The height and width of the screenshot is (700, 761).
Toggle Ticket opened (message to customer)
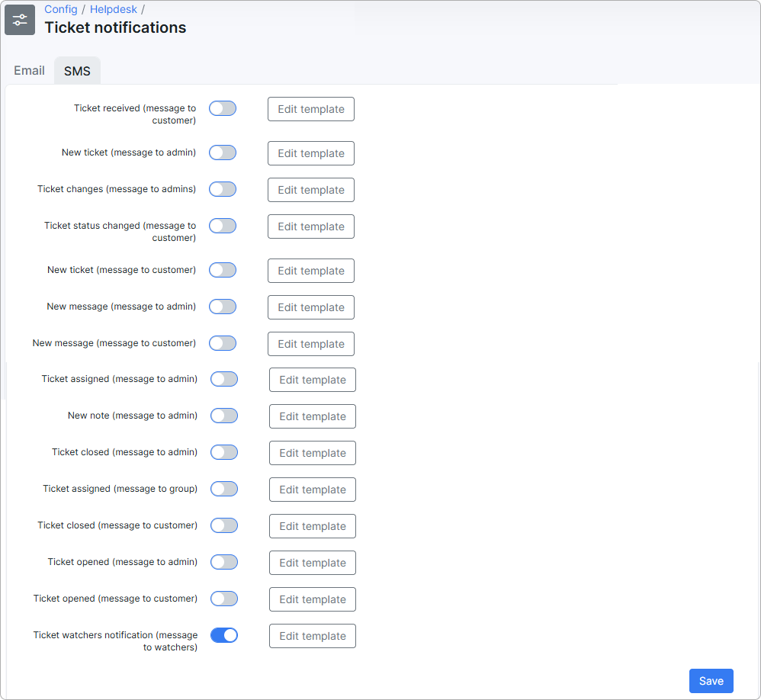click(224, 599)
